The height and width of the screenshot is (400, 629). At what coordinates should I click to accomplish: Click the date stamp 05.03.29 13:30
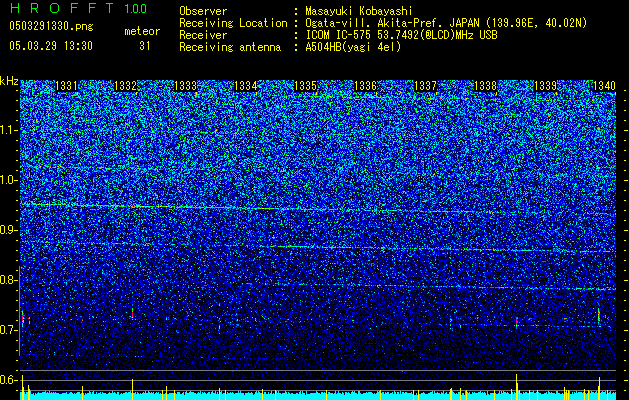click(51, 46)
